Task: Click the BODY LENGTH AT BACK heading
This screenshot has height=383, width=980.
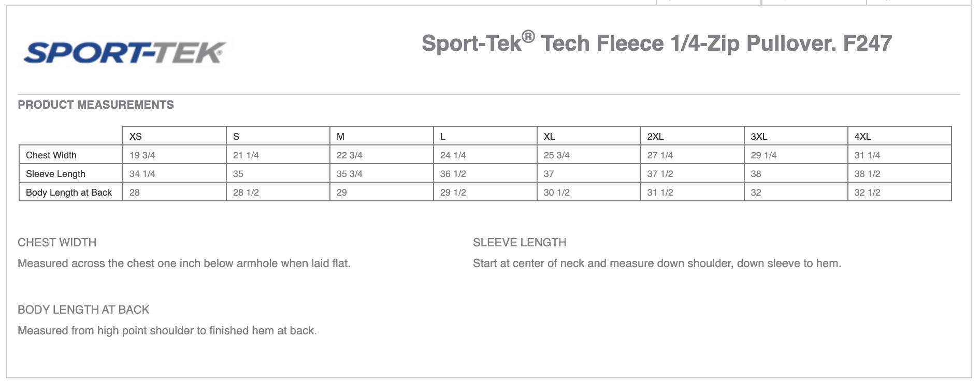Action: click(x=83, y=310)
